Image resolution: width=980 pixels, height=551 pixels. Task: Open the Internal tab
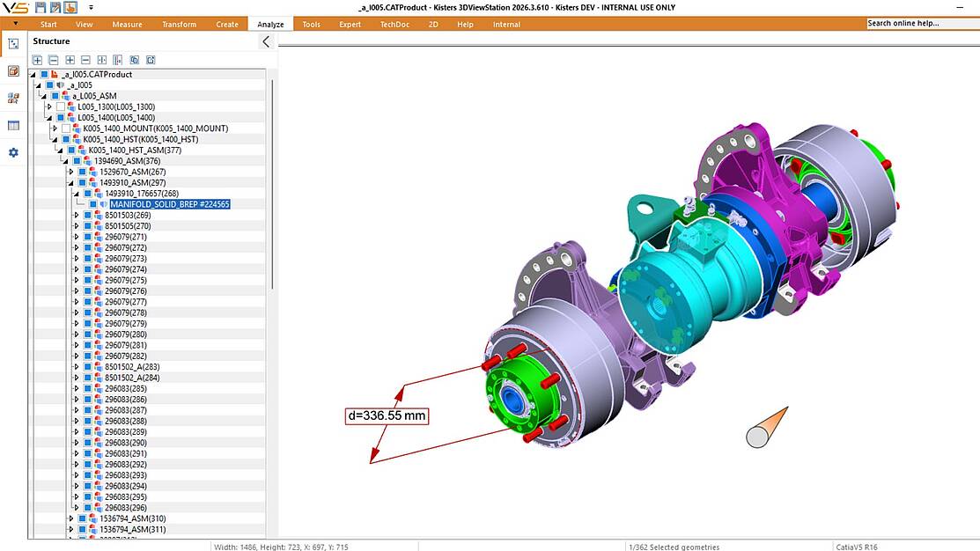click(506, 25)
